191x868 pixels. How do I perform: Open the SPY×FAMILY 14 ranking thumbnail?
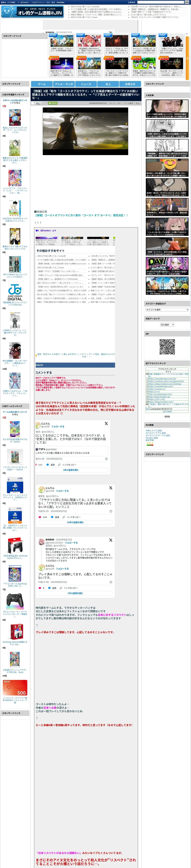[15, 264]
